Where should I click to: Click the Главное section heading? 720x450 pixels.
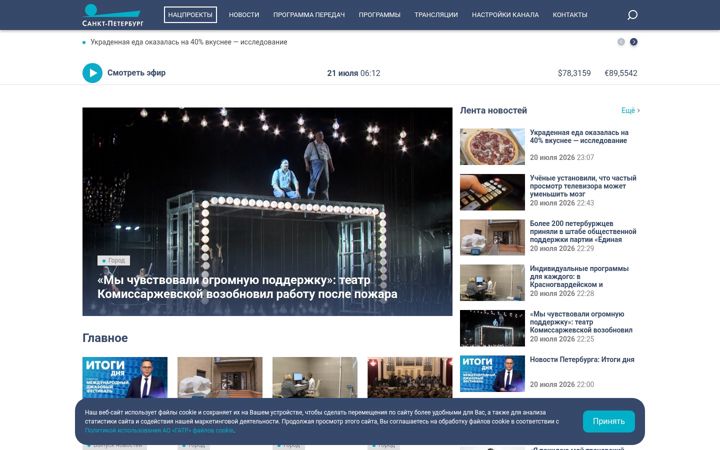coord(105,338)
